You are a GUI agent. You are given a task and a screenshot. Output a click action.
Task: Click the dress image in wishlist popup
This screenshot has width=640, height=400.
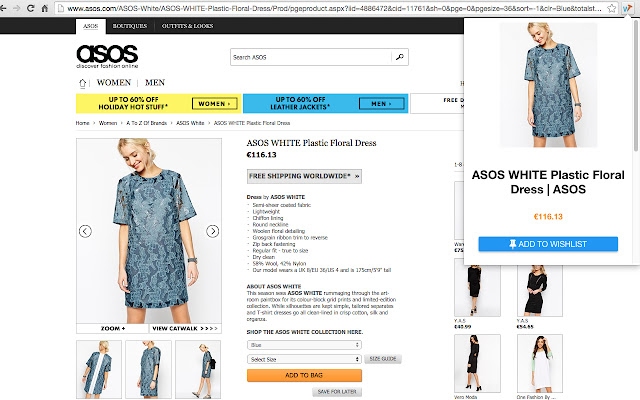point(549,84)
